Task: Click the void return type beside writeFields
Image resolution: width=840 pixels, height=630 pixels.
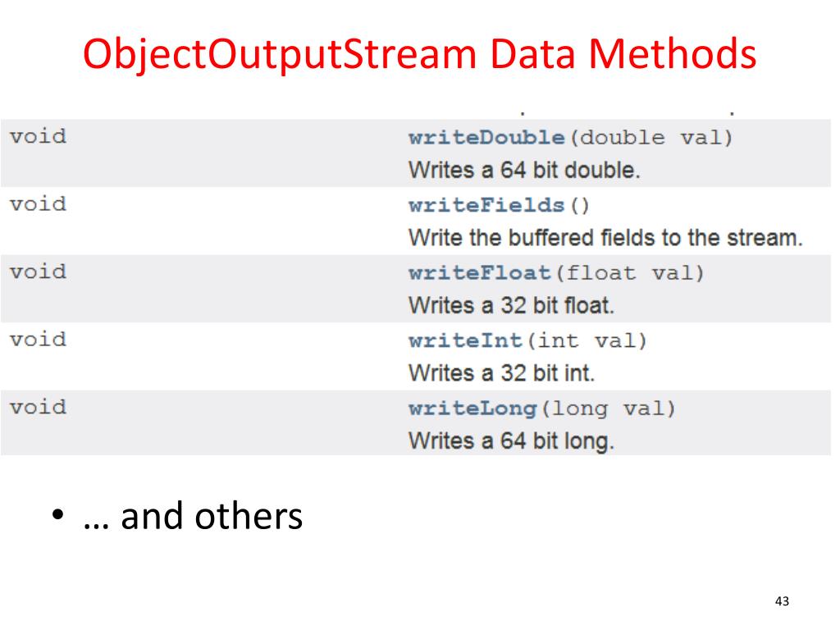Action: coord(38,203)
